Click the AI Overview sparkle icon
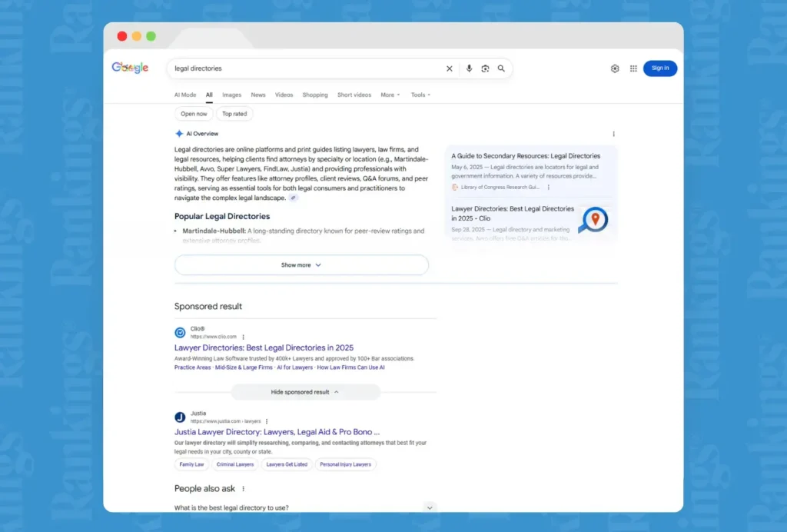787x532 pixels. pyautogui.click(x=179, y=134)
